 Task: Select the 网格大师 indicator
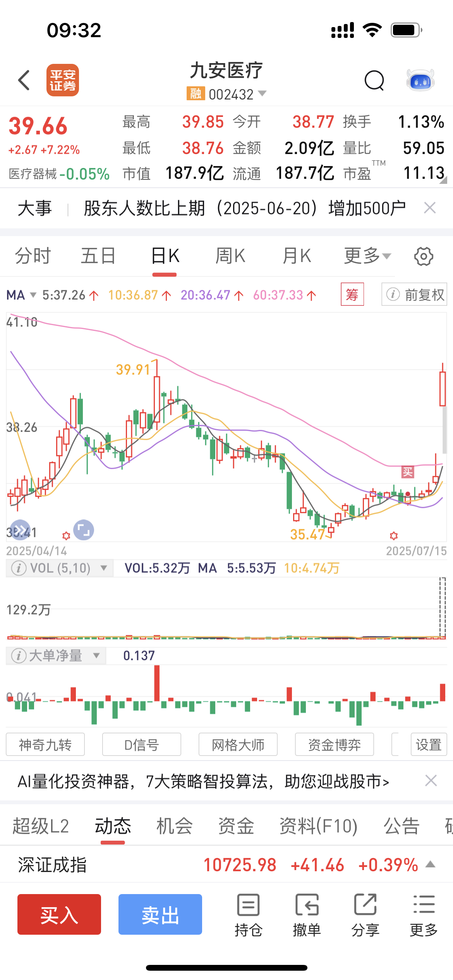point(238,745)
